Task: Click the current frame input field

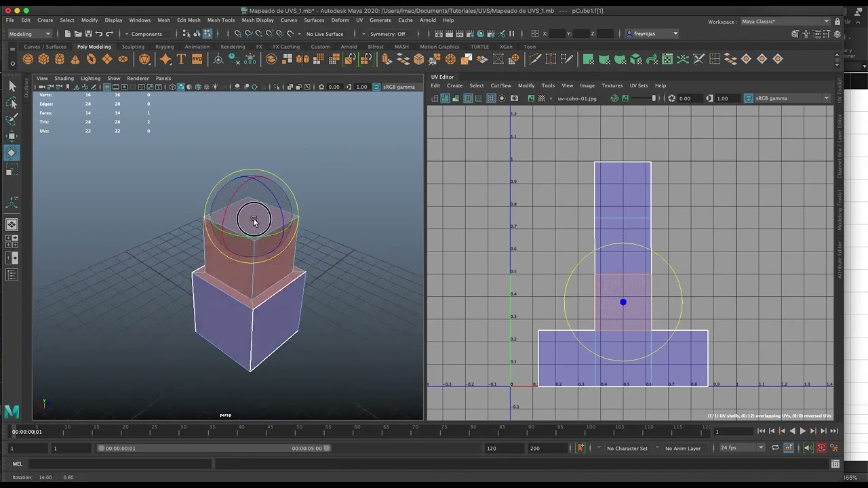Action: [x=732, y=431]
